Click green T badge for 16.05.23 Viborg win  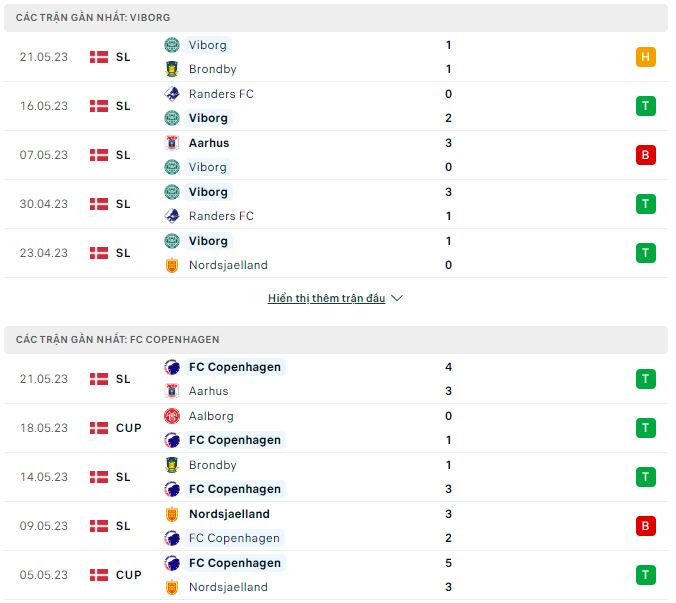[645, 106]
